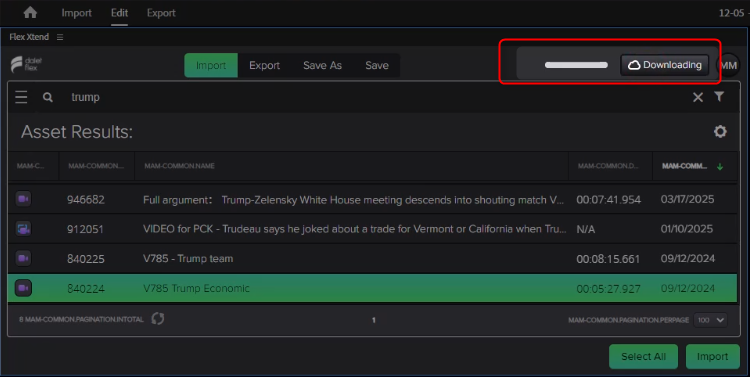Toggle the green sort arrow on date column
The width and height of the screenshot is (750, 377).
[720, 166]
